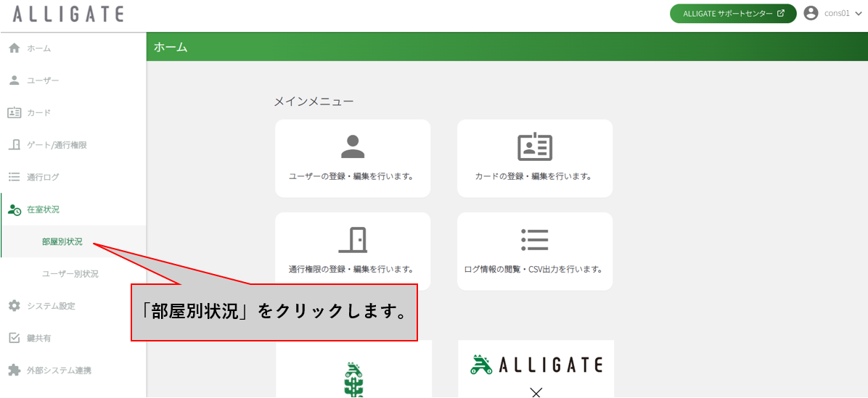Click the account avatar icon in header
Image resolution: width=868 pixels, height=398 pixels.
(811, 14)
